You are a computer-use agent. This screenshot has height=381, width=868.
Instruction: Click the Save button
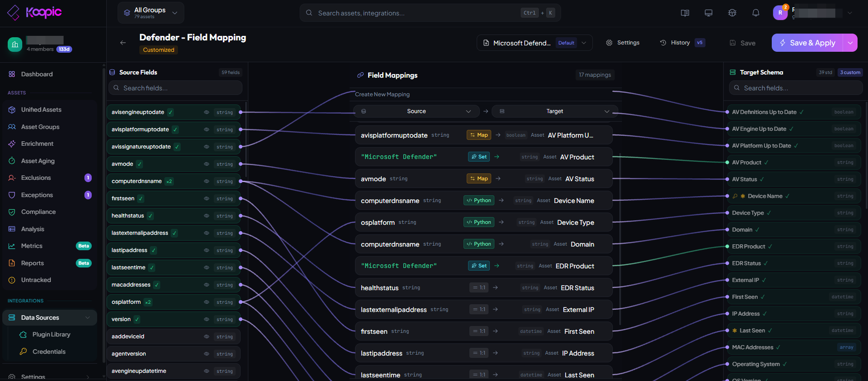coord(743,43)
